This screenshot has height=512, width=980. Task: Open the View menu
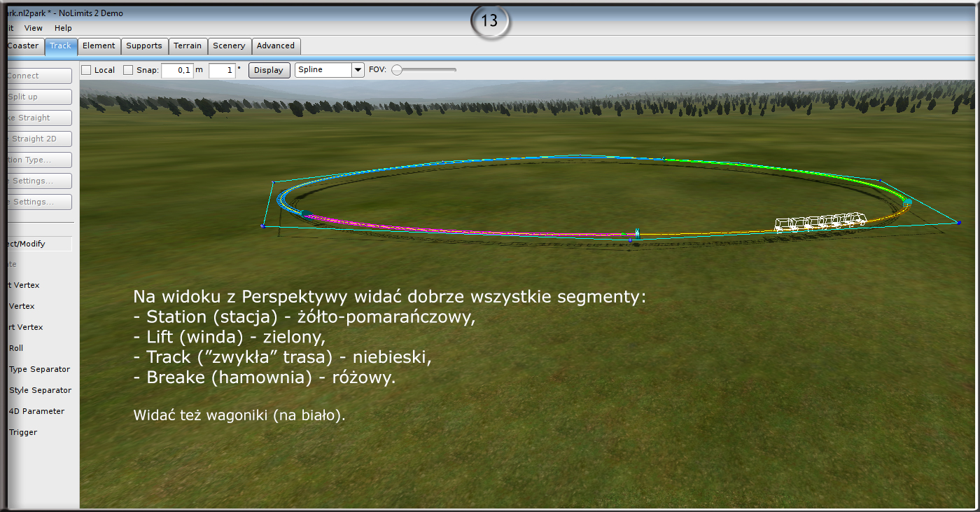[34, 28]
